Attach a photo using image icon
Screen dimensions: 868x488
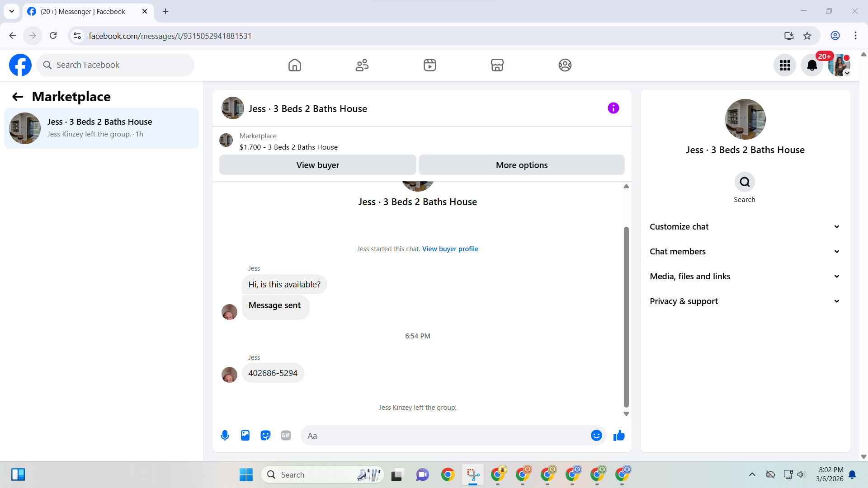pos(245,436)
